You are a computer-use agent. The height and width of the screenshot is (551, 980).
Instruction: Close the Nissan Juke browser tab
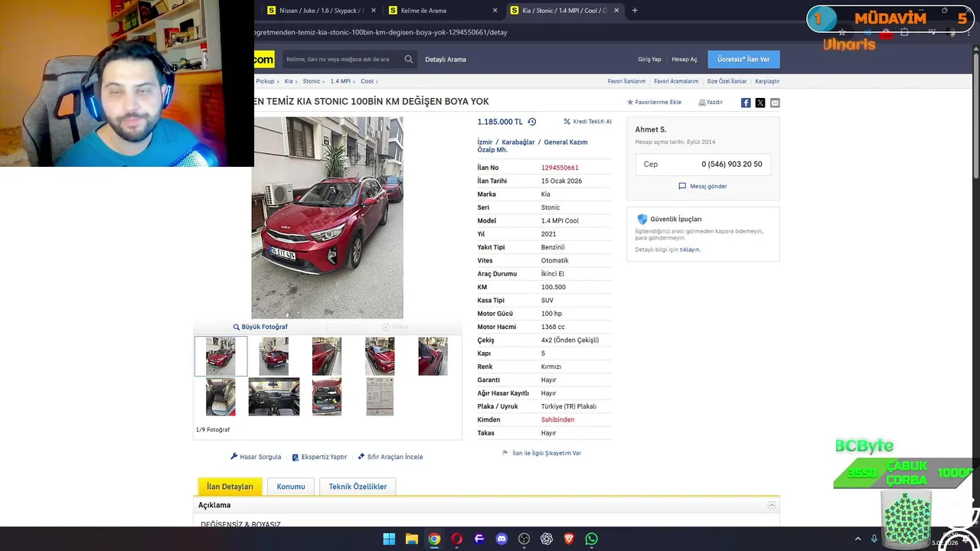pyautogui.click(x=374, y=11)
